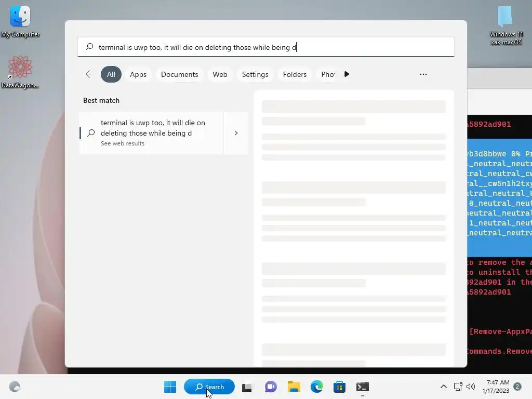Open notifications badge showing 2

point(517,387)
